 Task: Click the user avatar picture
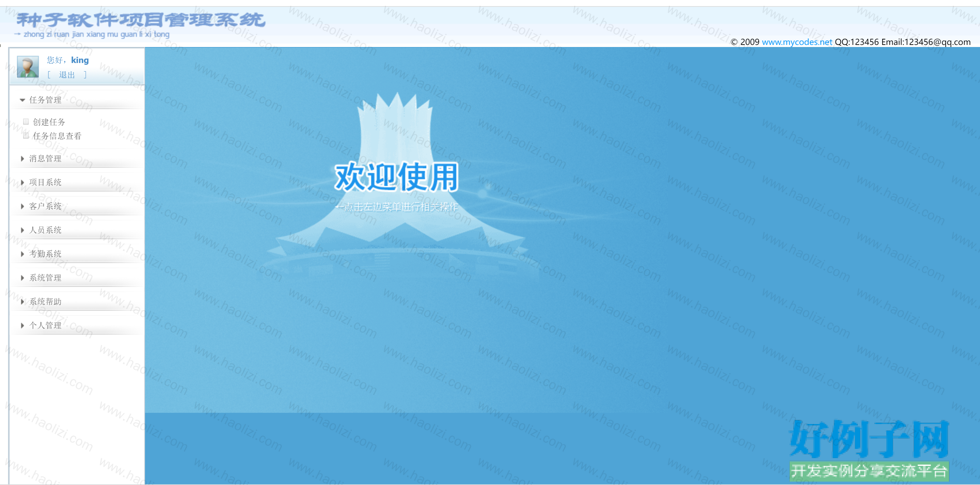[x=28, y=66]
